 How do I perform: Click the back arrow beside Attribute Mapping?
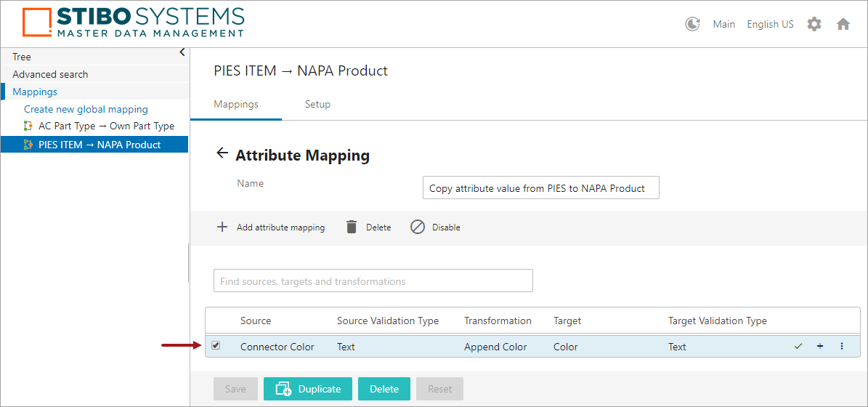(222, 154)
